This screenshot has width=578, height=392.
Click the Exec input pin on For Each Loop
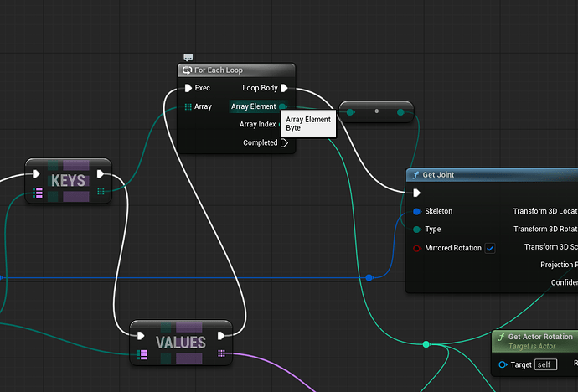(x=188, y=88)
